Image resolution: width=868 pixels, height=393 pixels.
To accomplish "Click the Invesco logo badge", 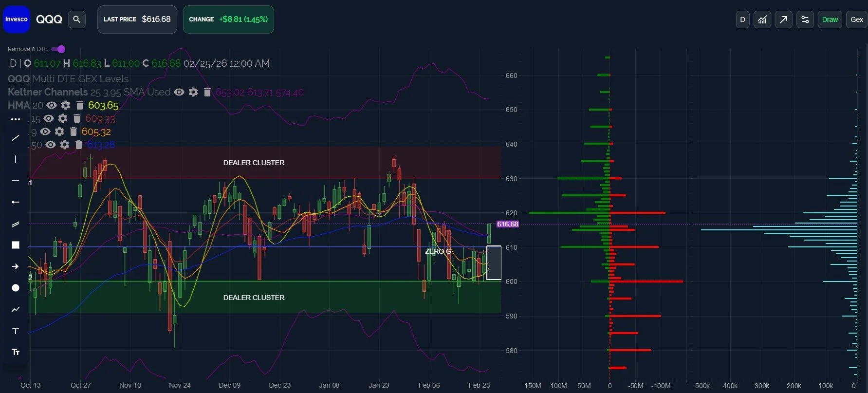I will tap(17, 19).
